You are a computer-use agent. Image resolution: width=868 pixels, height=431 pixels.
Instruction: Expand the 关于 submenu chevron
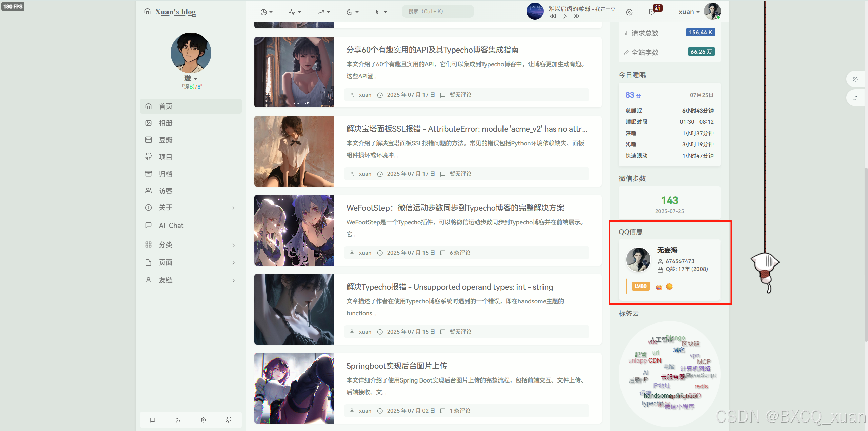[234, 208]
